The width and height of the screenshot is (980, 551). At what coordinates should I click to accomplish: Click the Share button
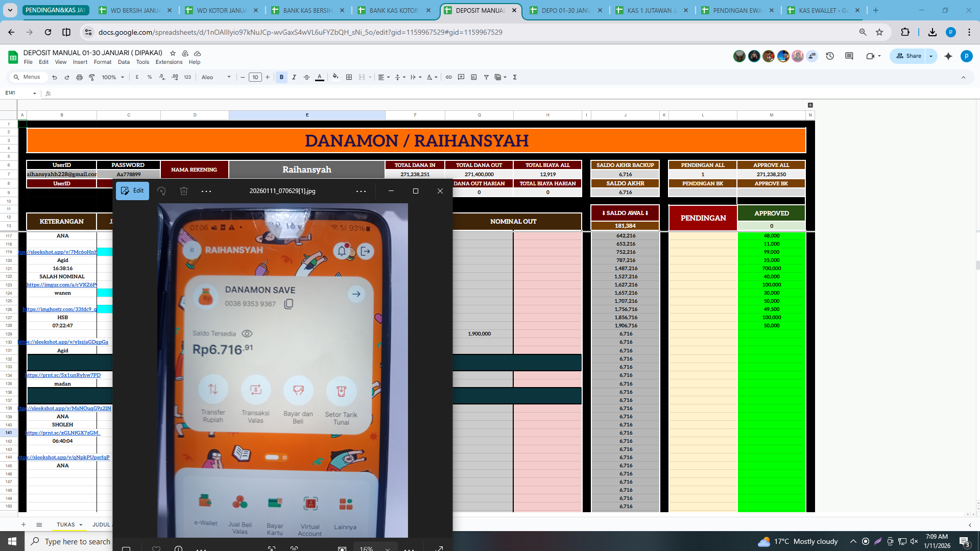click(909, 56)
